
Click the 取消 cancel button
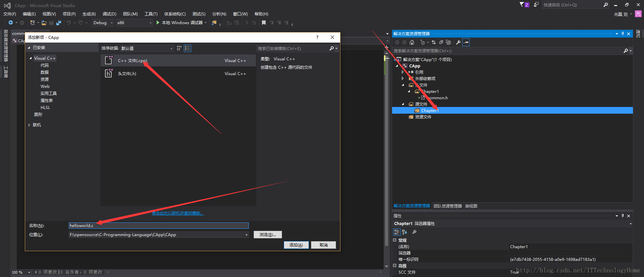[x=323, y=245]
